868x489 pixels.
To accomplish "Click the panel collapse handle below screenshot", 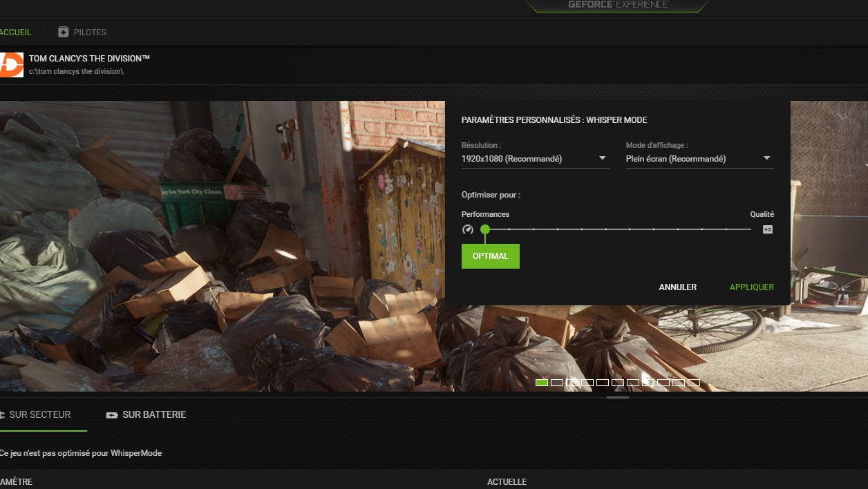I will click(618, 397).
